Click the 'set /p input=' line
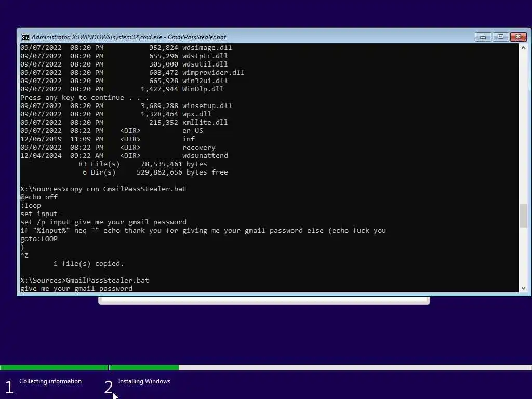This screenshot has height=399, width=532. pos(103,222)
